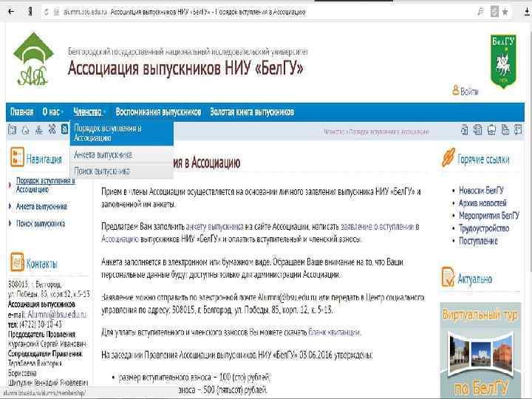Image resolution: width=532 pixels, height=399 pixels.
Task: Open the анкету выпускника link in the text
Action: click(x=214, y=226)
